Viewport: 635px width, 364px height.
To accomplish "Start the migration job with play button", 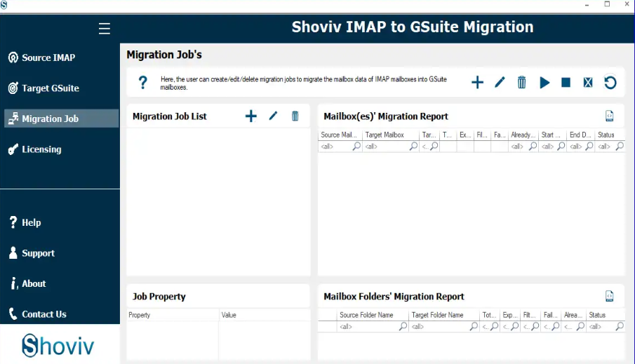I will 544,83.
